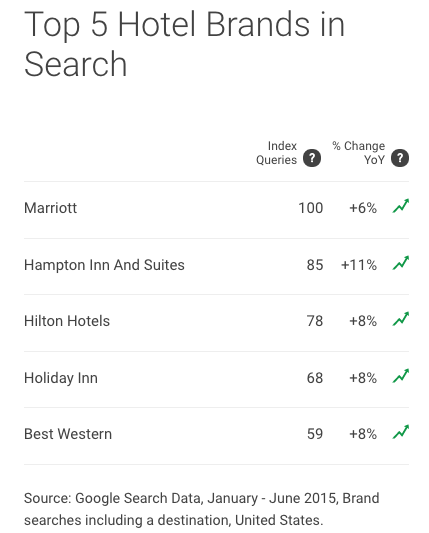429x533 pixels.
Task: Click the Index Queries help question icon
Action: pos(312,158)
